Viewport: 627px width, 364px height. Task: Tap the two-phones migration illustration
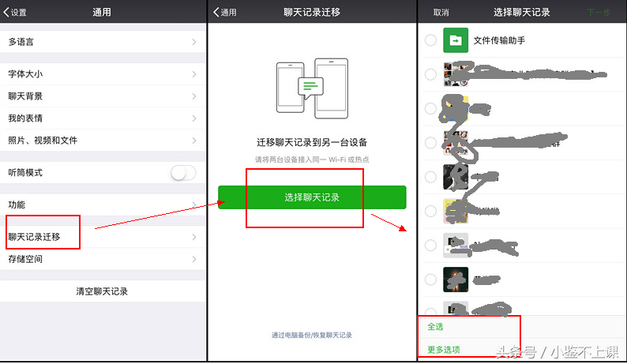point(312,88)
